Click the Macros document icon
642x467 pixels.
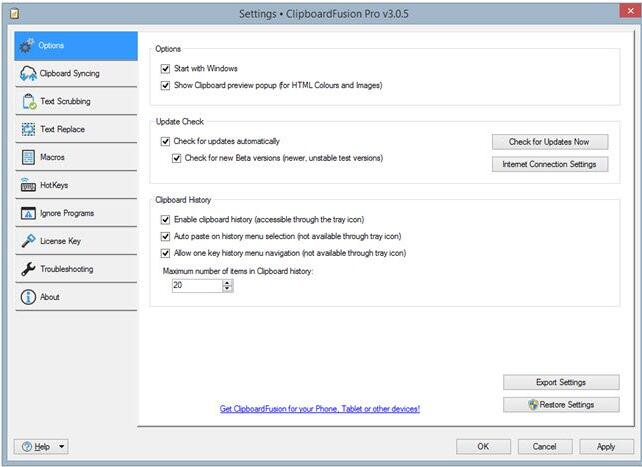point(28,157)
